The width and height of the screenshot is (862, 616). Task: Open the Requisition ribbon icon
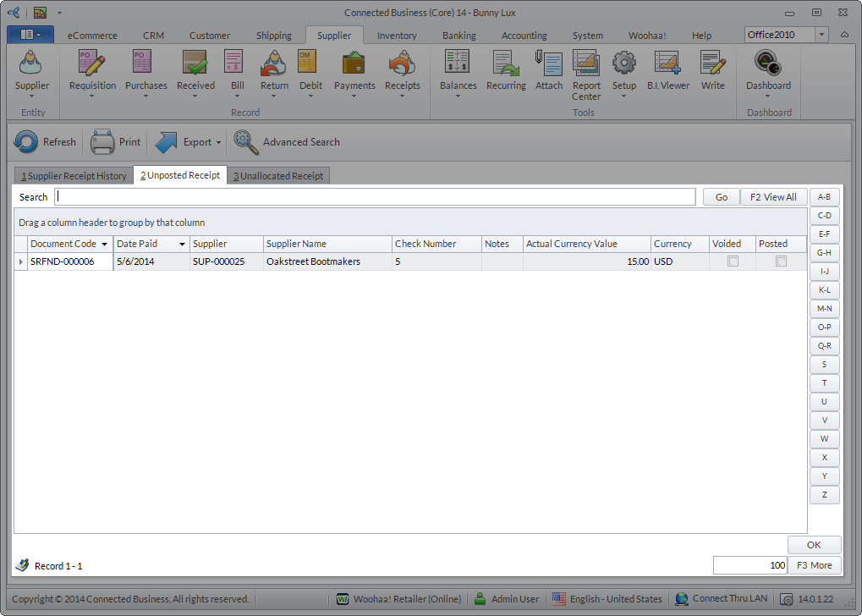[92, 65]
